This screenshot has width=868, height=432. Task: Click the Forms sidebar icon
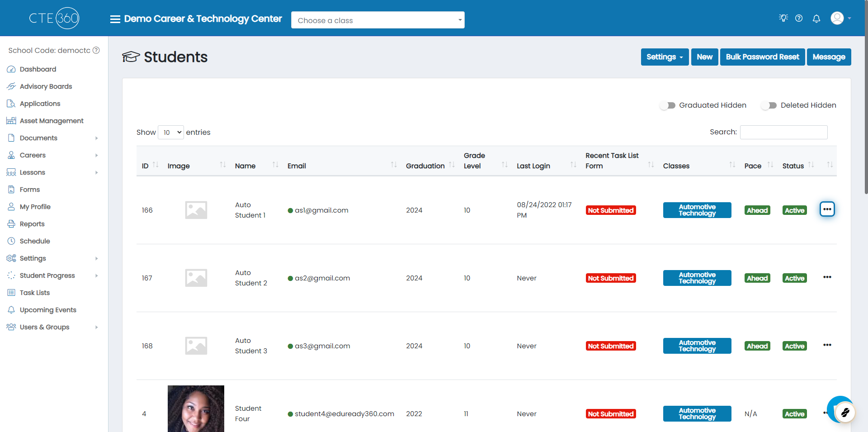(x=11, y=190)
